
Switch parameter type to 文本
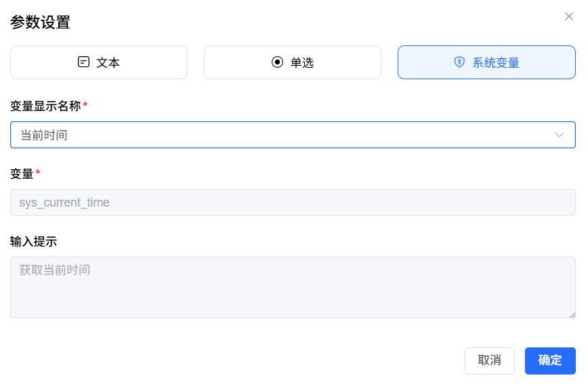(99, 62)
